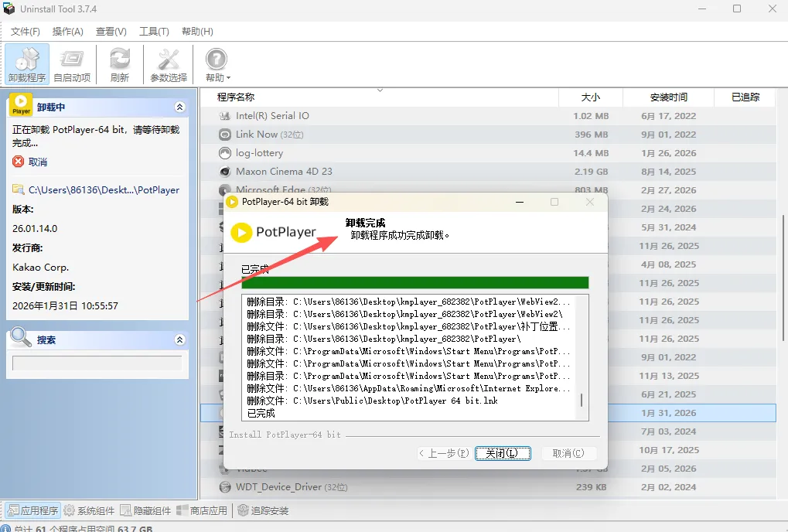The height and width of the screenshot is (532, 788).
Task: Open the 帮助(H) menu
Action: (197, 32)
